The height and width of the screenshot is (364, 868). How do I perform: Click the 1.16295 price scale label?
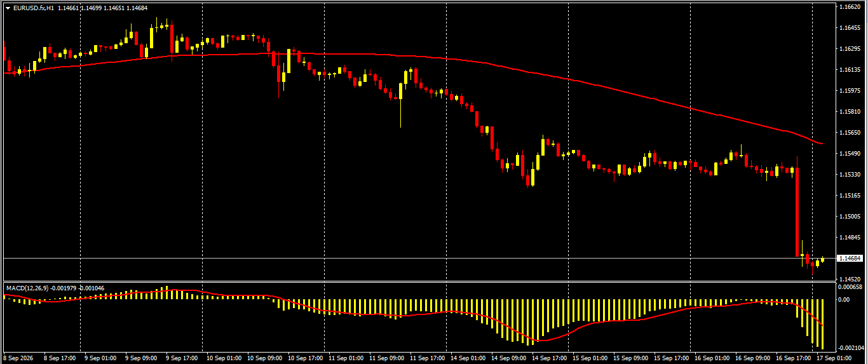[x=850, y=49]
